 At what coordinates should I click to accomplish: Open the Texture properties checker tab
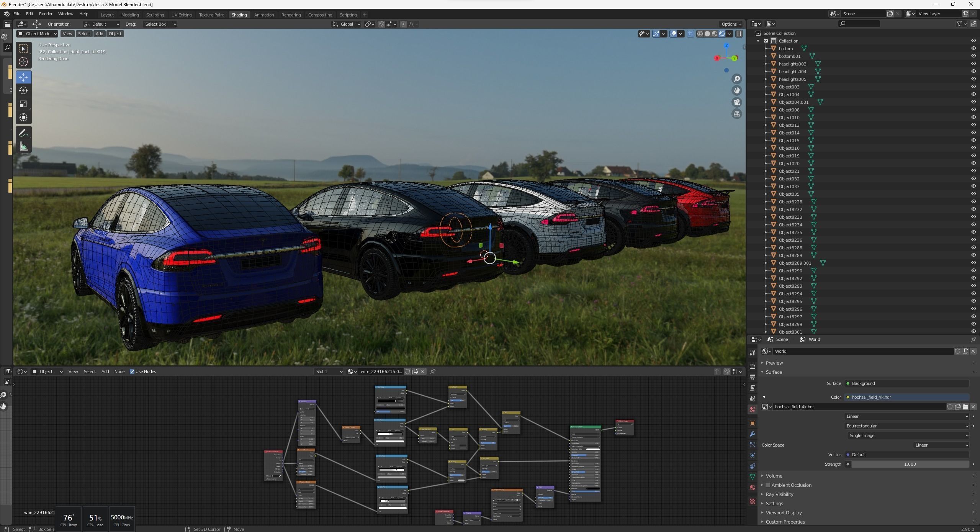(752, 501)
